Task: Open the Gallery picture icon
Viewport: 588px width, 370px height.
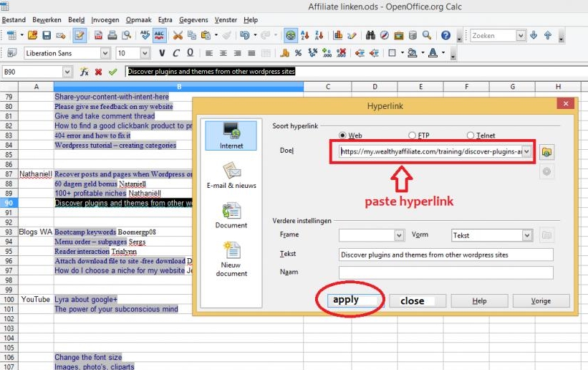Action: [399, 35]
